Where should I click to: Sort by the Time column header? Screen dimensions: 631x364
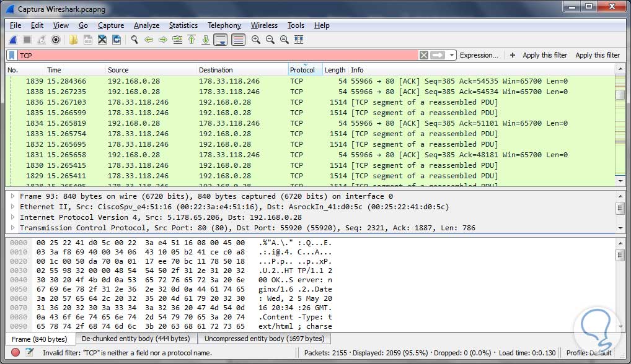coord(75,70)
